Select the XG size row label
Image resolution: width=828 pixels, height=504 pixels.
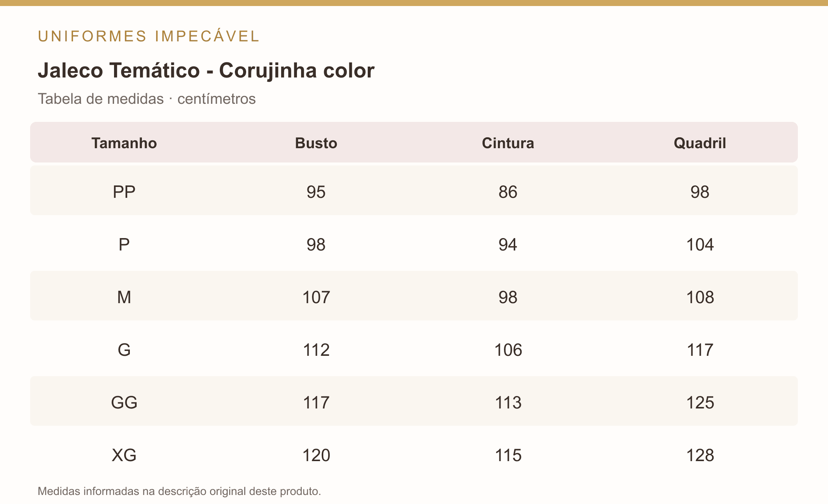[x=124, y=455]
